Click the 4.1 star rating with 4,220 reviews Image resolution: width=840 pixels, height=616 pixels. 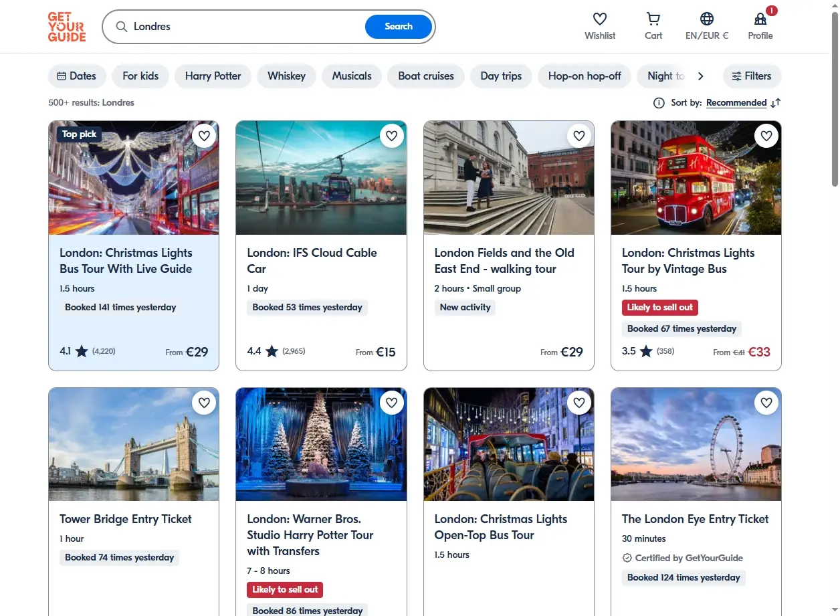[88, 350]
